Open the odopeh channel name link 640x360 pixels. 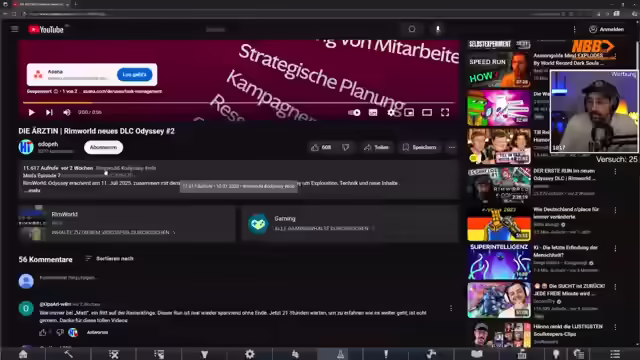pyautogui.click(x=48, y=144)
